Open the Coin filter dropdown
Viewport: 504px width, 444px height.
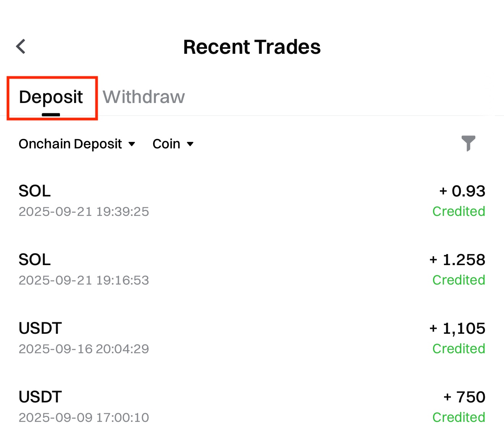pos(173,144)
